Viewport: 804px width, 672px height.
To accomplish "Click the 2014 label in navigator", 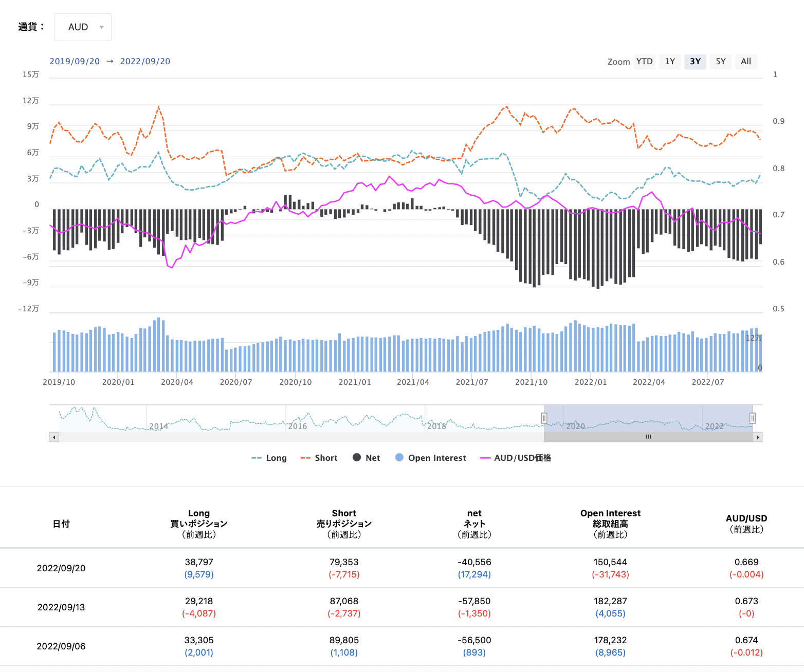I will click(x=158, y=426).
